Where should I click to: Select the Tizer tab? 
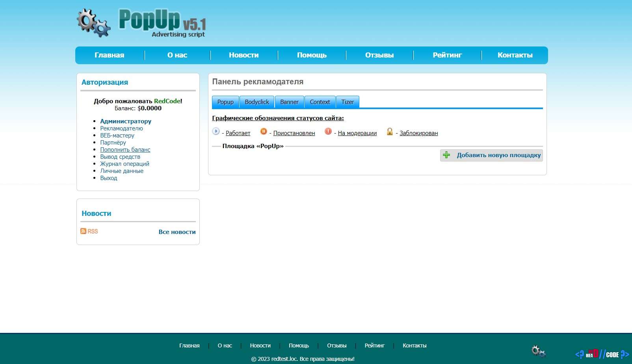[348, 102]
